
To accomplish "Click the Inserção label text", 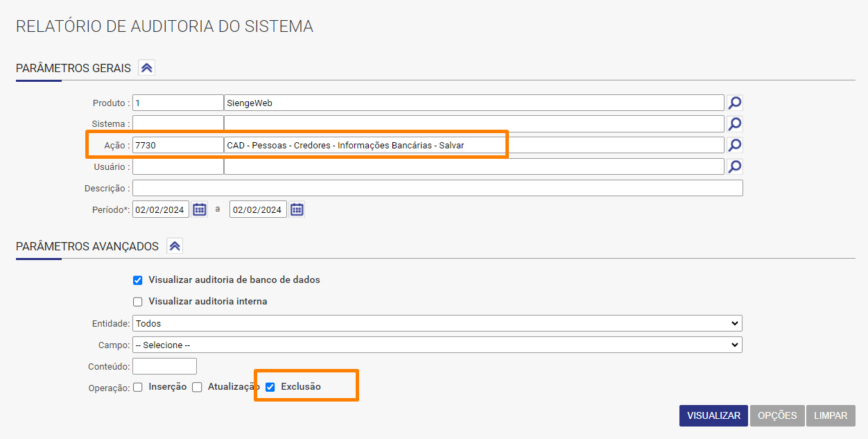I will (168, 387).
